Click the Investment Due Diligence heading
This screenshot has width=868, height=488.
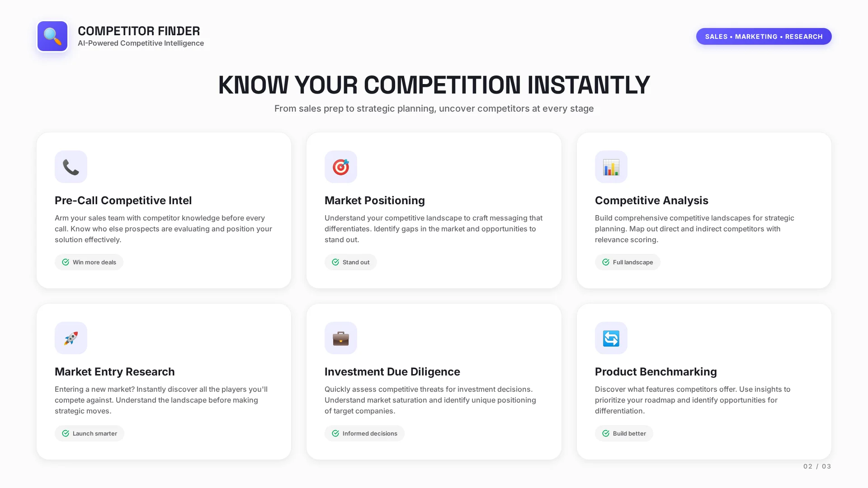click(x=392, y=371)
